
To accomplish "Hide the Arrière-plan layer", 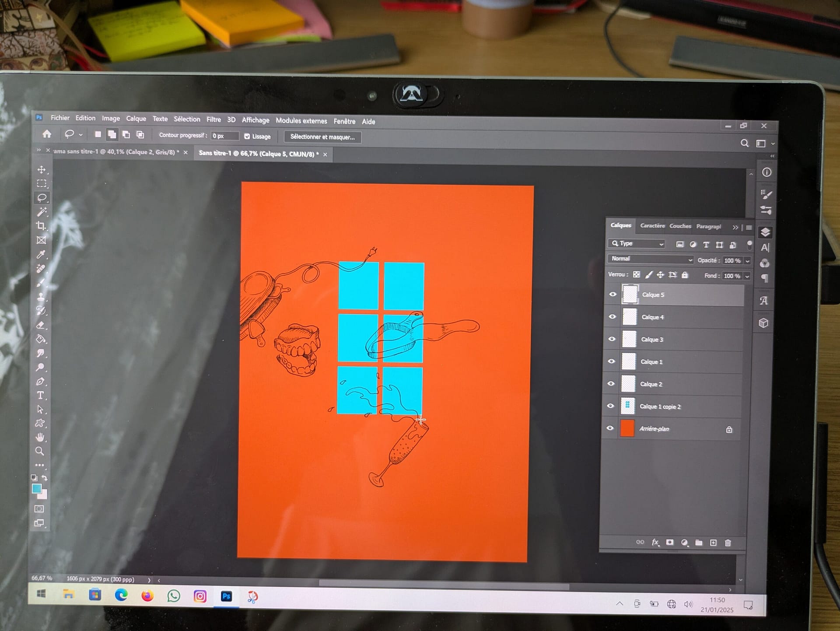I will pyautogui.click(x=610, y=428).
